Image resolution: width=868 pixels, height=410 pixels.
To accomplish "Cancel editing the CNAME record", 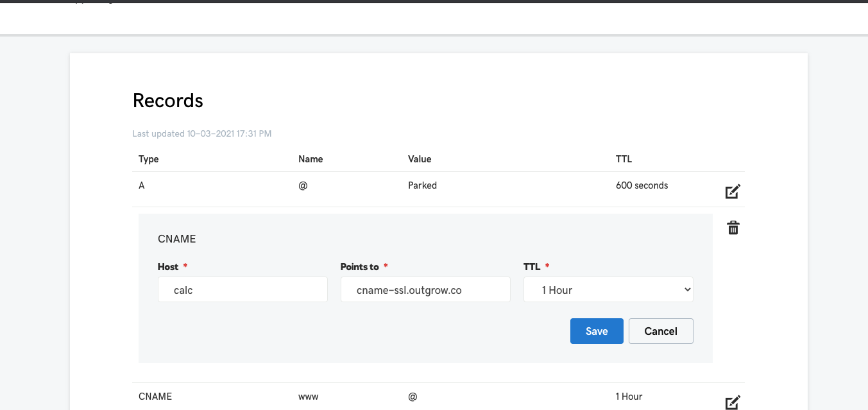I will [661, 331].
